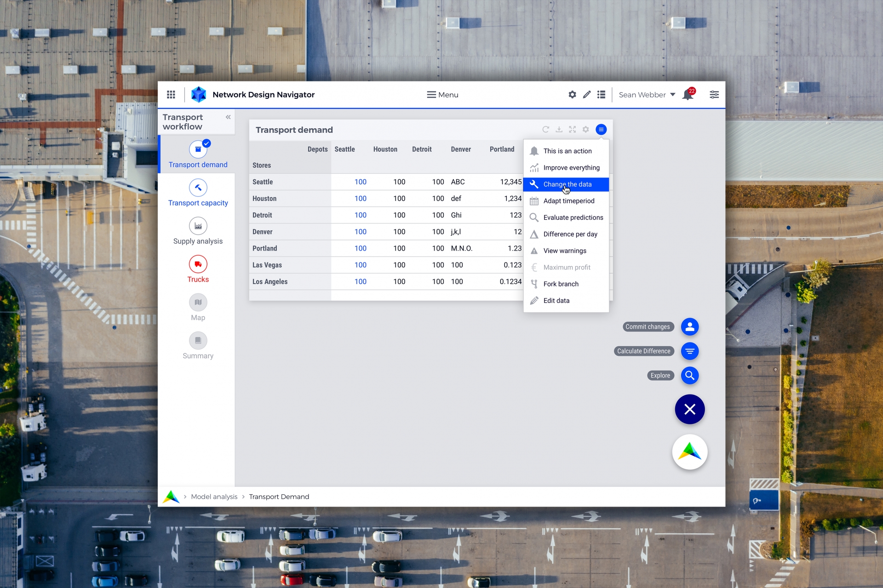The height and width of the screenshot is (588, 883).
Task: Click the pencil edit icon in header
Action: pos(587,95)
